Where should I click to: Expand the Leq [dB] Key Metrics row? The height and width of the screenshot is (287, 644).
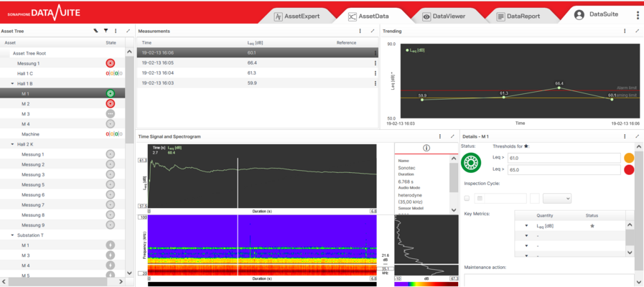[x=526, y=225]
